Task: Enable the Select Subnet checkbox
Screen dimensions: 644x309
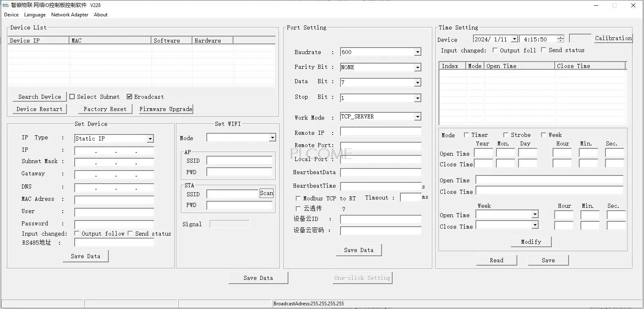Action: click(72, 97)
